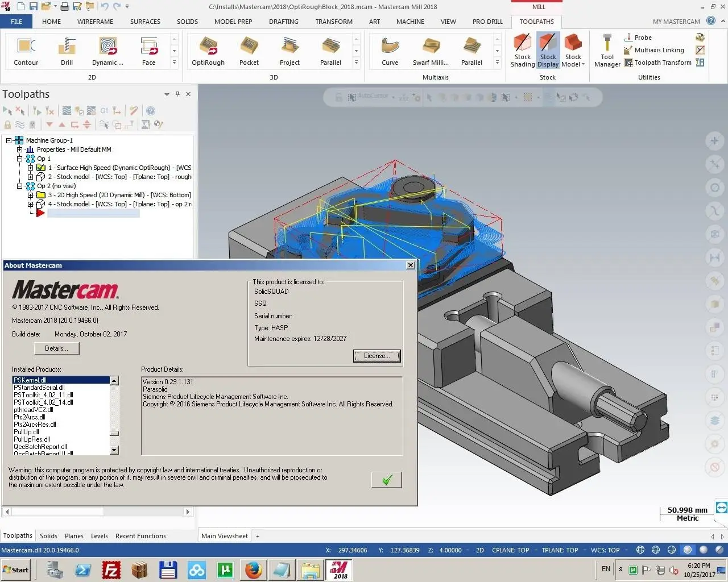Choose the 3D Parallel toolpath
The height and width of the screenshot is (582, 728).
point(330,52)
